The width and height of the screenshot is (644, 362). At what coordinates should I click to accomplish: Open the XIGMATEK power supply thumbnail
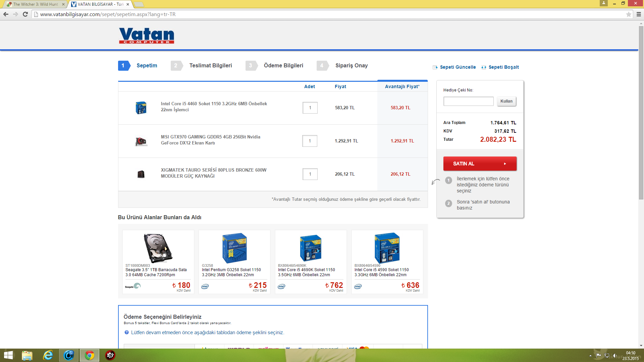pyautogui.click(x=141, y=174)
